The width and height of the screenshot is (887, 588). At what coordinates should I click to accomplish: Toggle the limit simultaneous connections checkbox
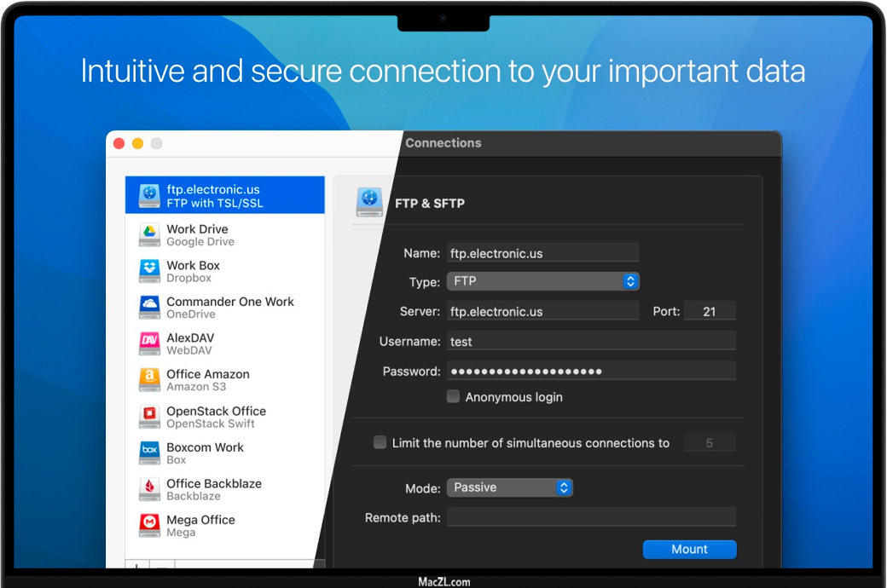pos(380,442)
